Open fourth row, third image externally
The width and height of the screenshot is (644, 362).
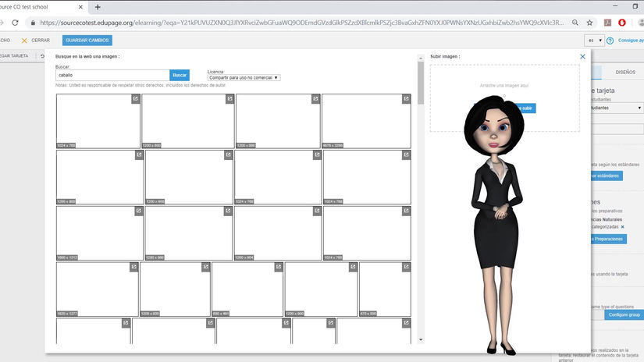coord(279,267)
